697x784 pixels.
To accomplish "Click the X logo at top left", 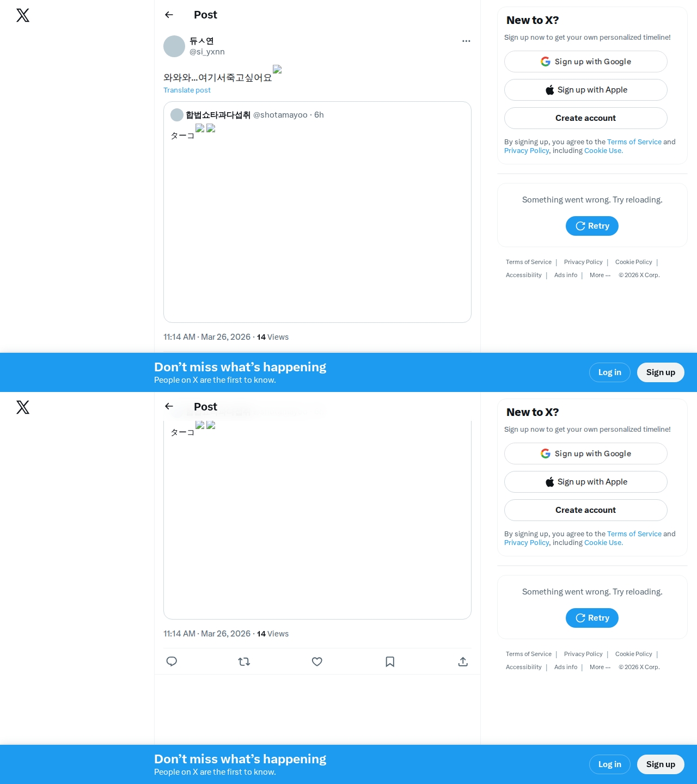I will coord(23,15).
